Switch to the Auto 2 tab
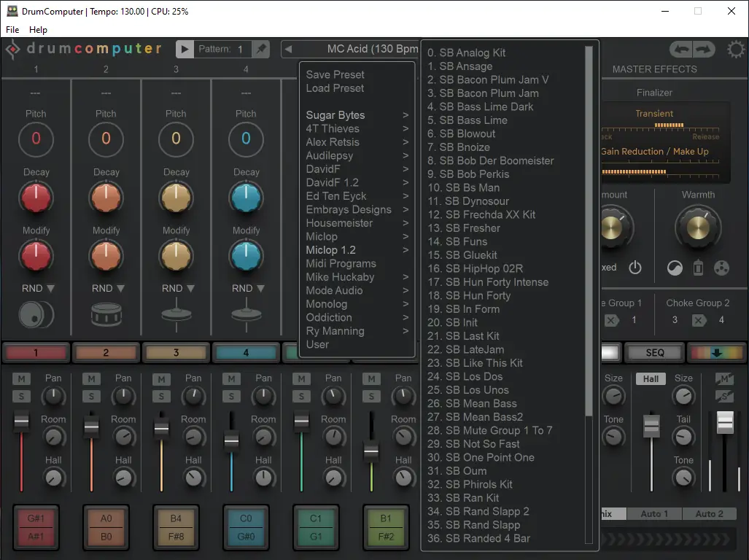Viewport: 749px width, 560px height. coord(710,513)
